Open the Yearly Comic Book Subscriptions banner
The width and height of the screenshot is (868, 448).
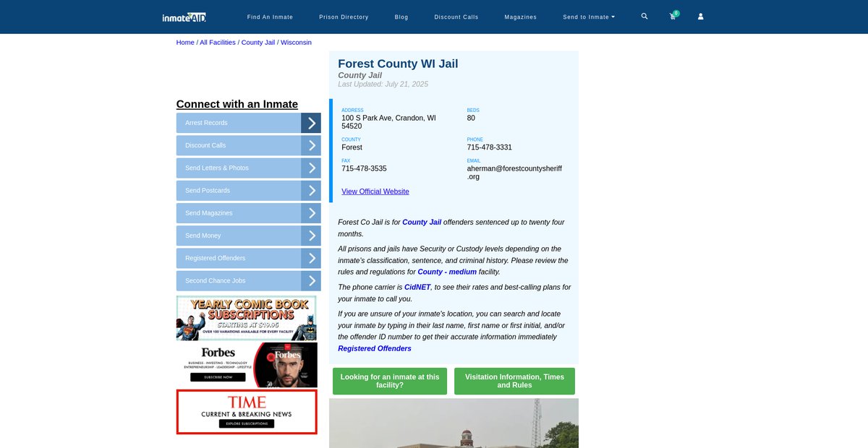tap(247, 318)
